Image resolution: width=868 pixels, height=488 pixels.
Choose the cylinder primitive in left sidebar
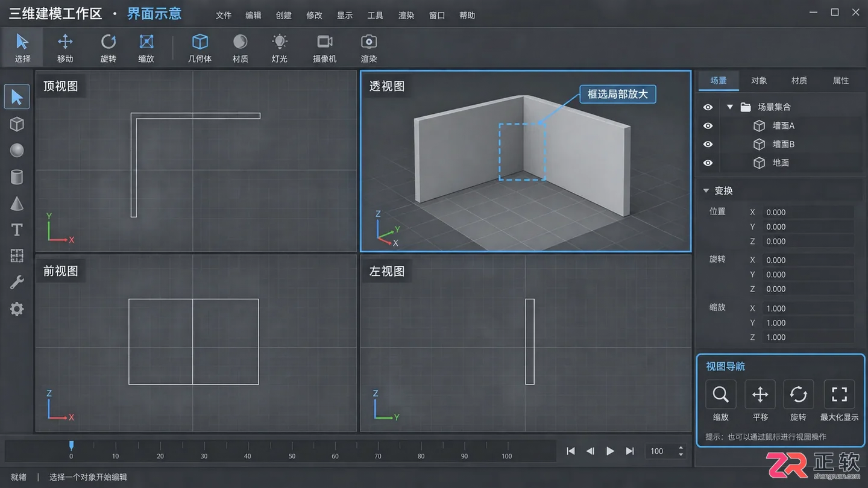(x=17, y=177)
